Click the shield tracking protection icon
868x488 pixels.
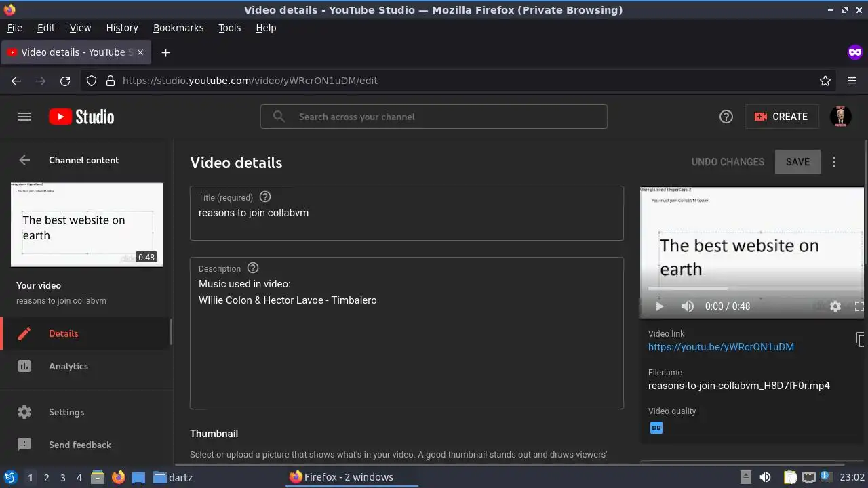(x=92, y=81)
